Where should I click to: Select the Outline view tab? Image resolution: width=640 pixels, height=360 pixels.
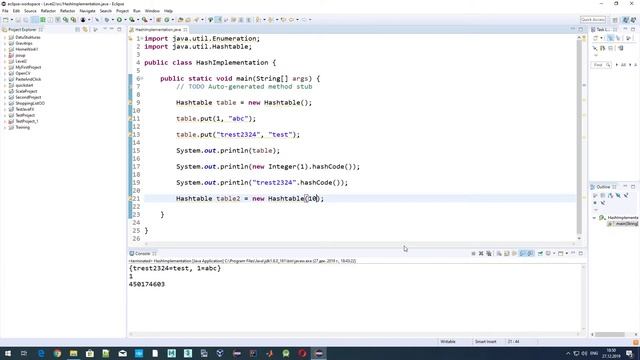tap(603, 187)
